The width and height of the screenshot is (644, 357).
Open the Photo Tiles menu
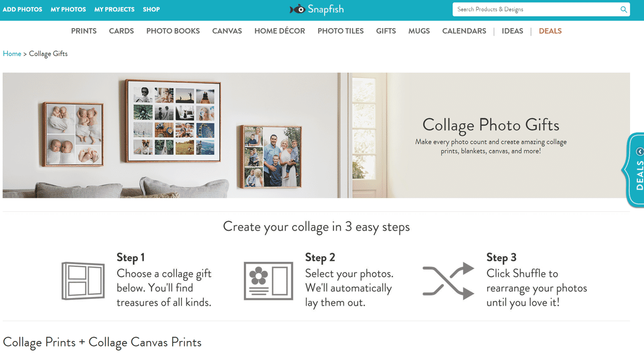pyautogui.click(x=341, y=31)
